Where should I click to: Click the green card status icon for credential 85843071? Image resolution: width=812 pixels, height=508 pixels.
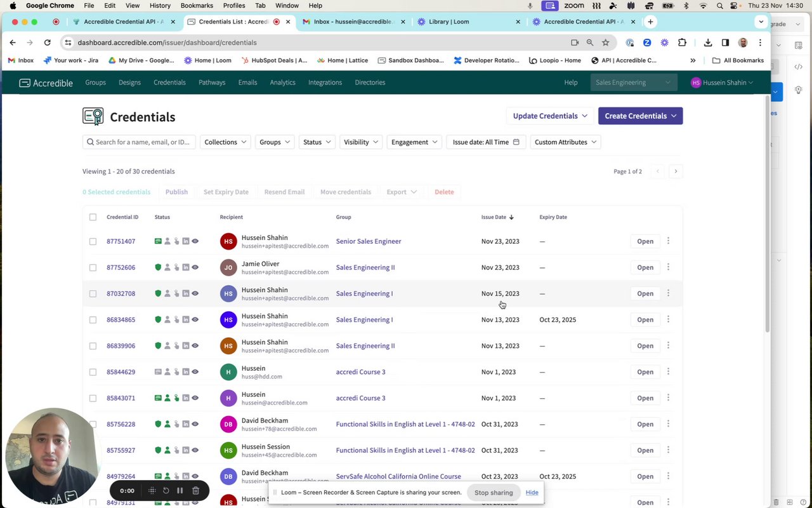[158, 398]
